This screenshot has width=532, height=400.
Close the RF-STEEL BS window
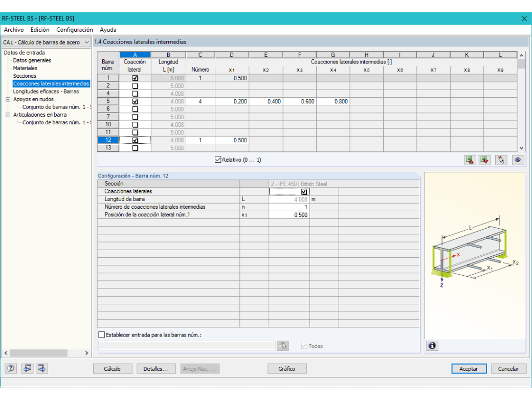click(x=524, y=18)
